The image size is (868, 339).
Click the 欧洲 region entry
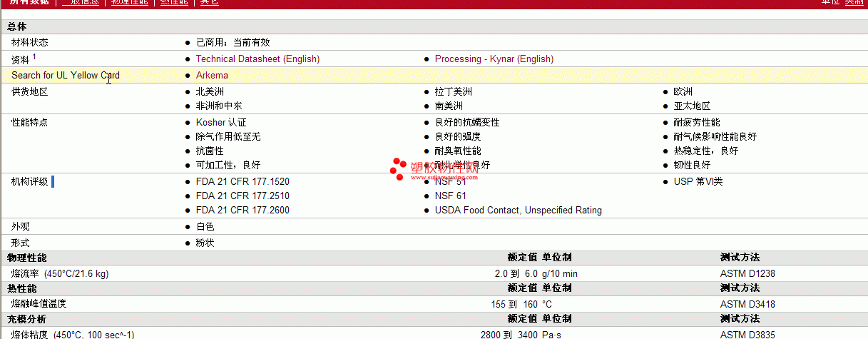click(x=683, y=91)
